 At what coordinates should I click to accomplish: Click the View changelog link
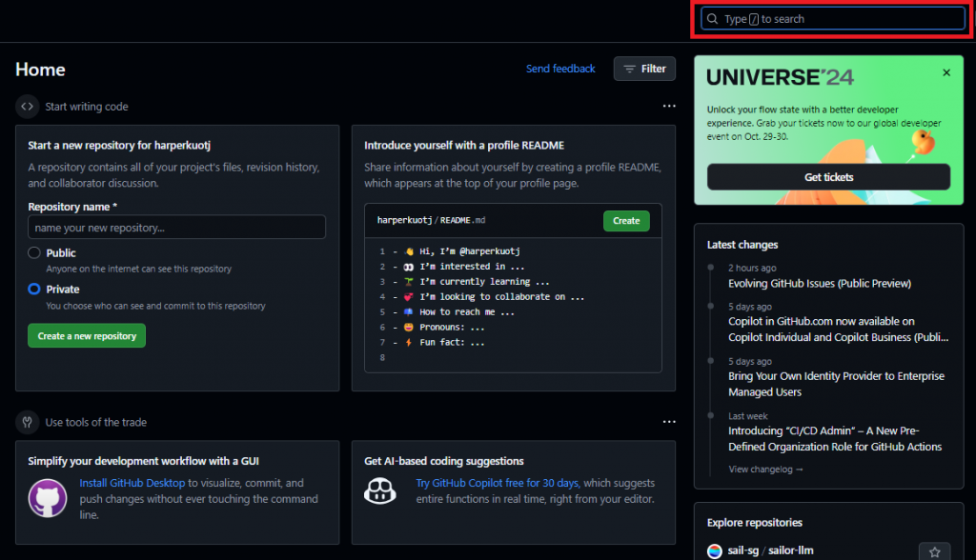(765, 470)
